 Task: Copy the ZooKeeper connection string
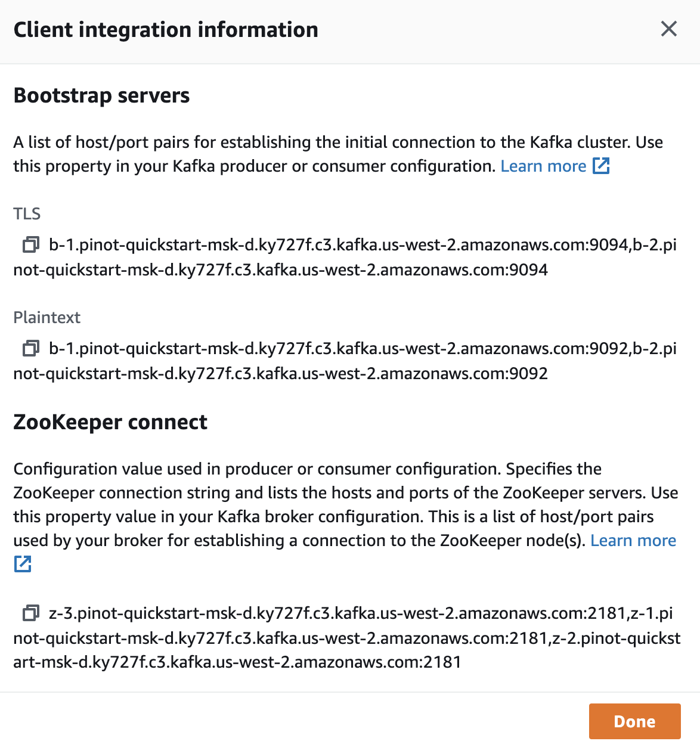pos(30,613)
